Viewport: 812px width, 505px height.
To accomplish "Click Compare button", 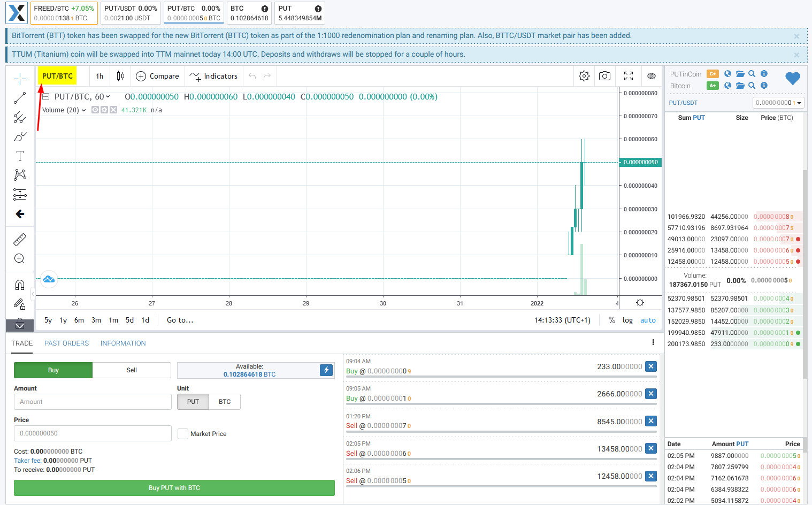I will [x=158, y=76].
